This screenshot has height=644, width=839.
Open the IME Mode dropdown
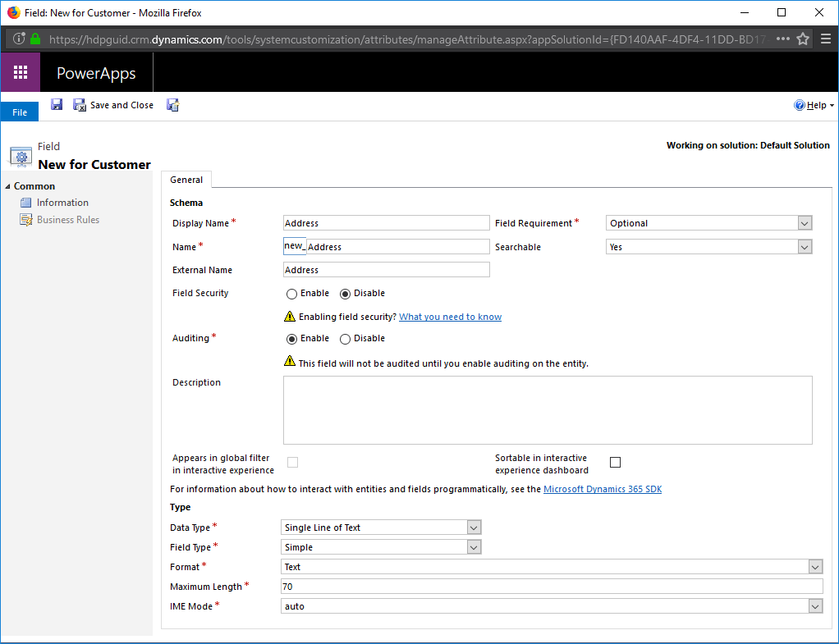[815, 605]
